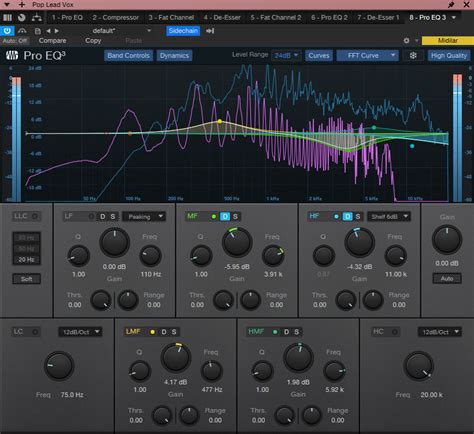Toggle the Dynamics button
474x434 pixels.
click(174, 56)
